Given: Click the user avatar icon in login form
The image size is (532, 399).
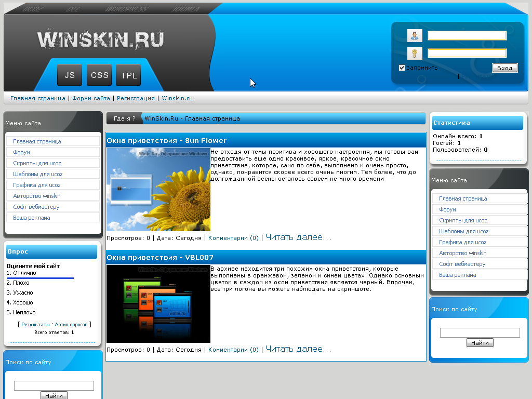Looking at the screenshot, I should point(415,35).
